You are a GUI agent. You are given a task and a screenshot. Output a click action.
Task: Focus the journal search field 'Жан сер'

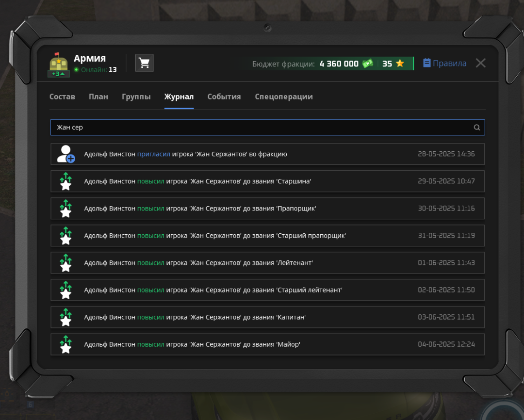tap(262, 128)
